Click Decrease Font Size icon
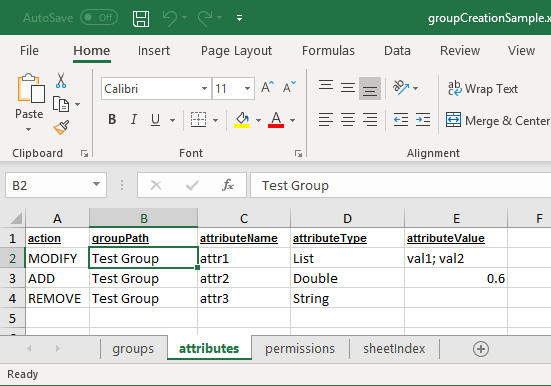 click(x=289, y=87)
